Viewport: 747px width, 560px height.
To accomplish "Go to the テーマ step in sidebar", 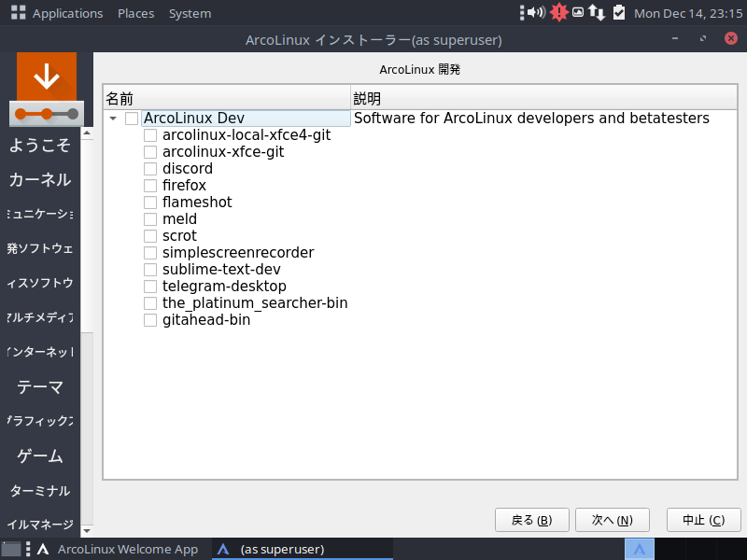I will tap(40, 386).
